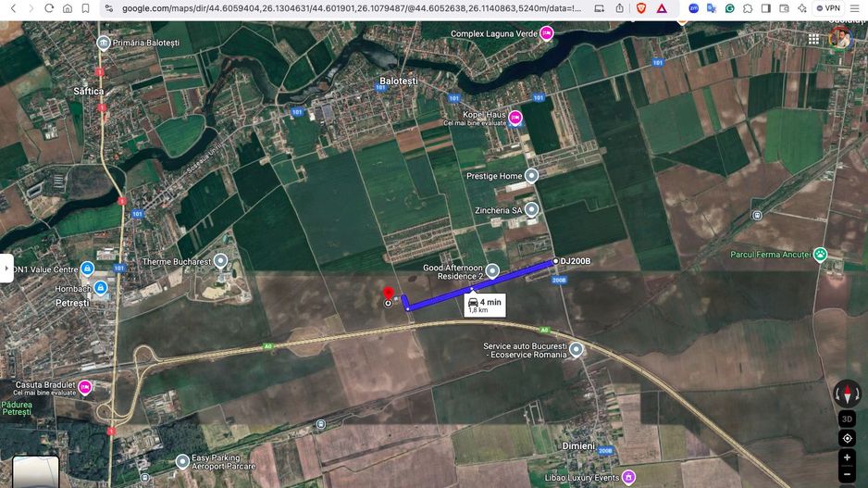868x488 pixels.
Task: Click the Google Maps URL address field
Action: 352,8
